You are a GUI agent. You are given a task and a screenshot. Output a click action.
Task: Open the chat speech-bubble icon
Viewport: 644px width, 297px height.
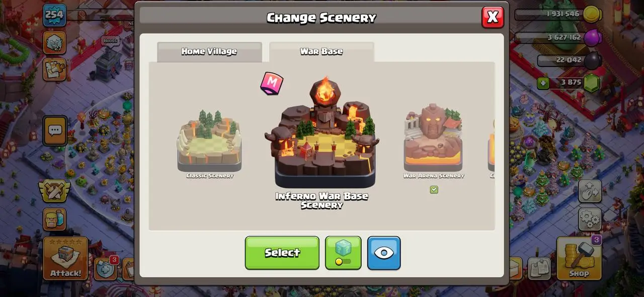tap(54, 131)
